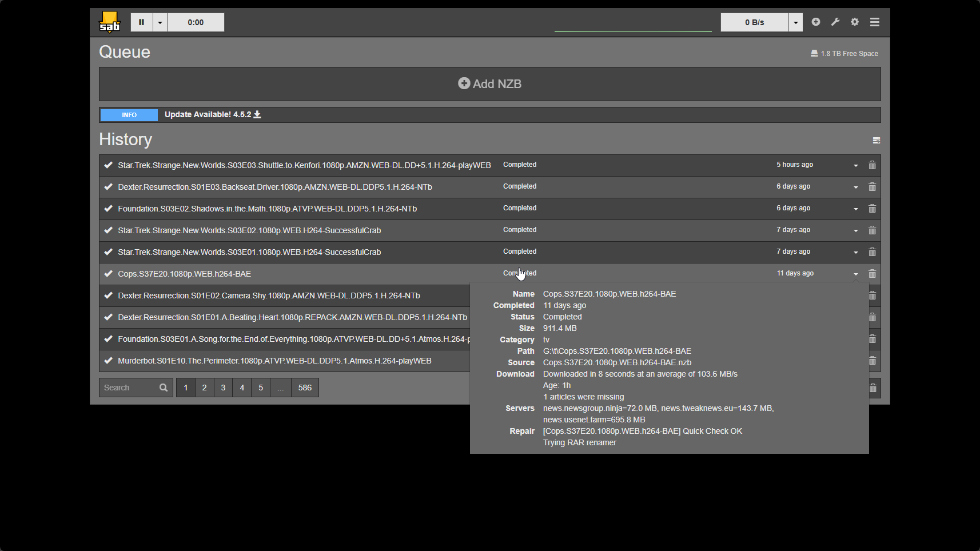Click Completed status of Star Trek S03E02 row
The image size is (980, 551).
(x=520, y=230)
